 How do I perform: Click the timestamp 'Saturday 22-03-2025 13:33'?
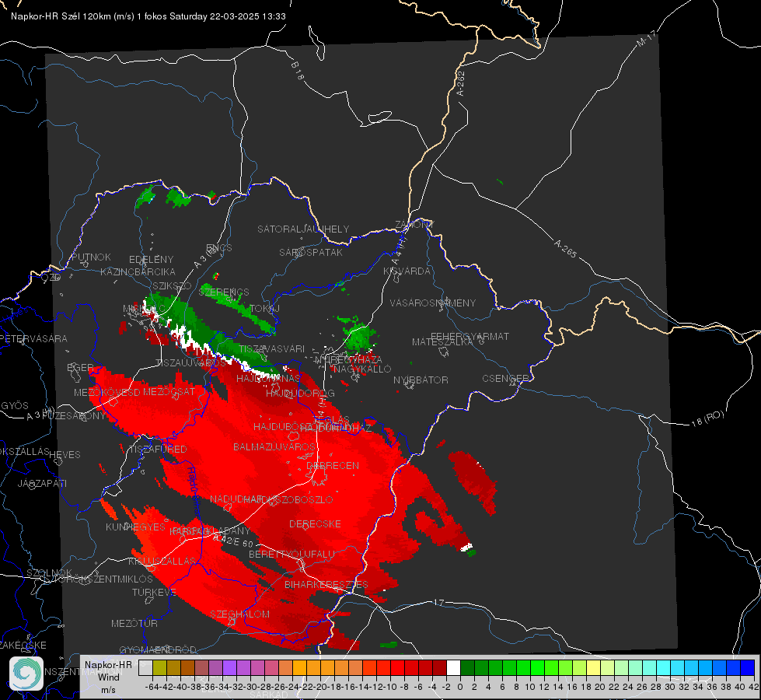[x=228, y=16]
